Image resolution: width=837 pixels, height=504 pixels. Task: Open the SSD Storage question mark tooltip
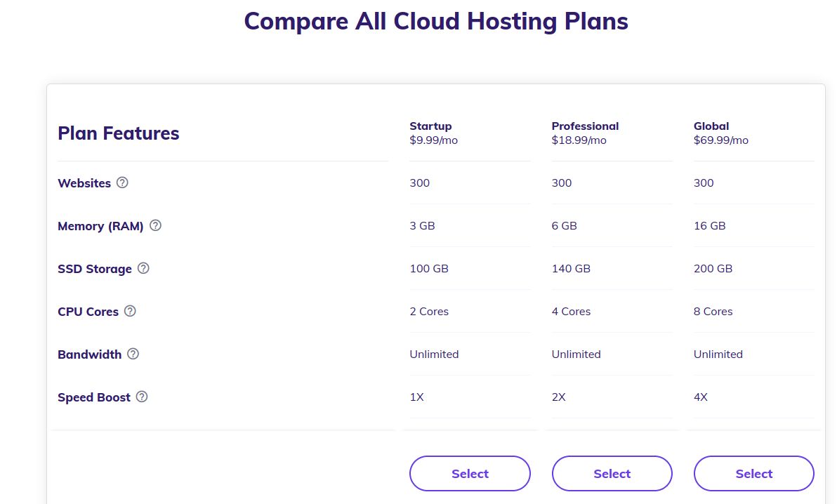[x=143, y=268]
